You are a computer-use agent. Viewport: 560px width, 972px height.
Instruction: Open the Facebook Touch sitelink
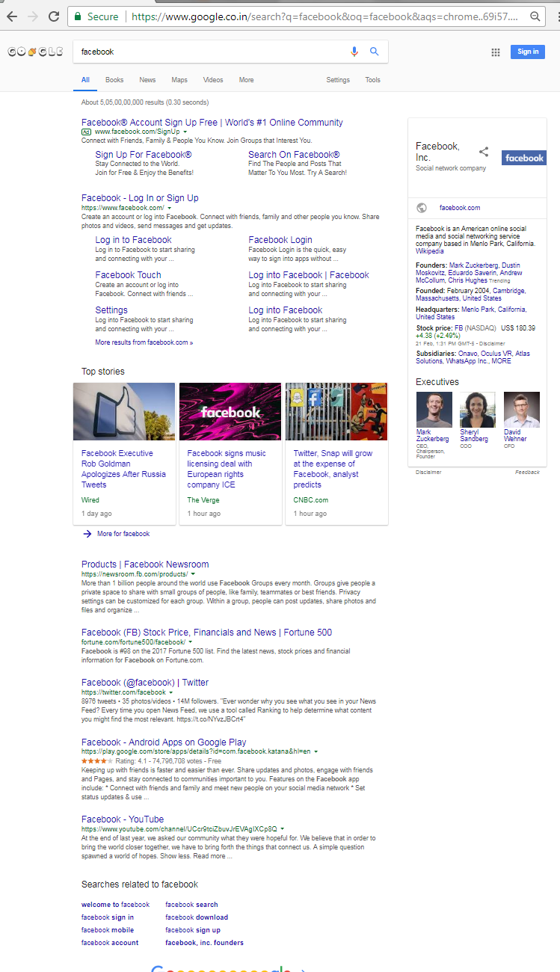click(128, 275)
